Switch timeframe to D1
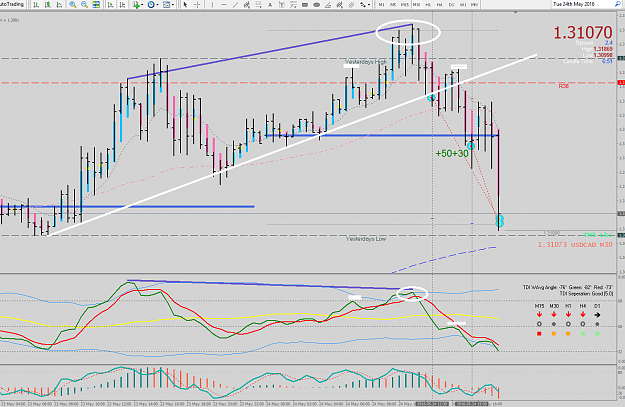The width and height of the screenshot is (625, 407). pos(452,5)
